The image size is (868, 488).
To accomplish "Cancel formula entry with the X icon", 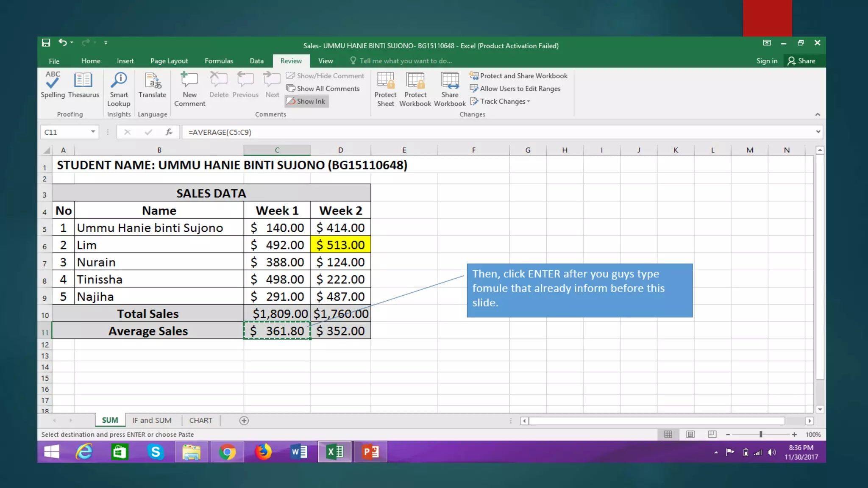I will pyautogui.click(x=127, y=132).
